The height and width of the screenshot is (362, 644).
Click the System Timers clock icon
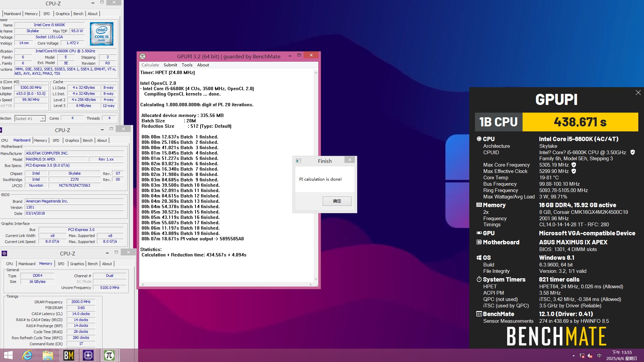tap(479, 279)
